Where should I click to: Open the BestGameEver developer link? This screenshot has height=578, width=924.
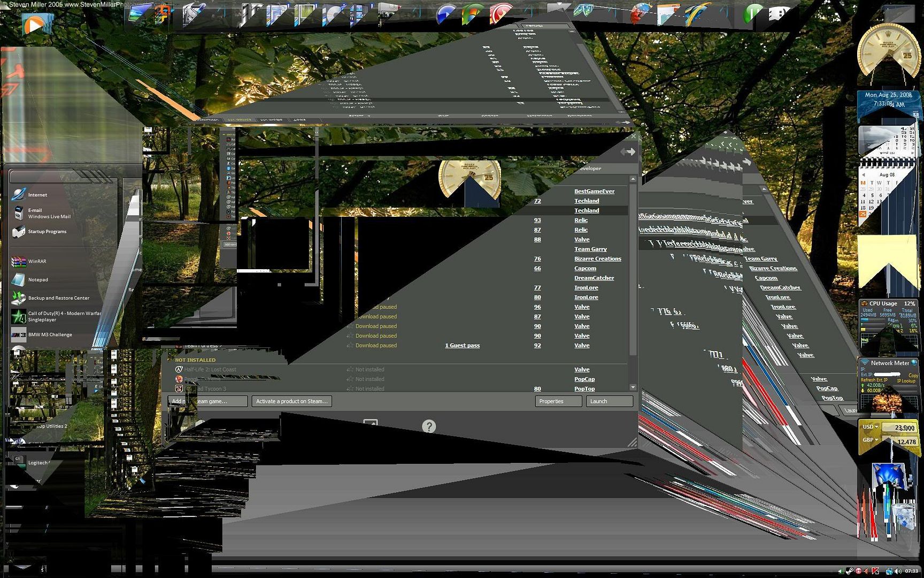pos(594,192)
